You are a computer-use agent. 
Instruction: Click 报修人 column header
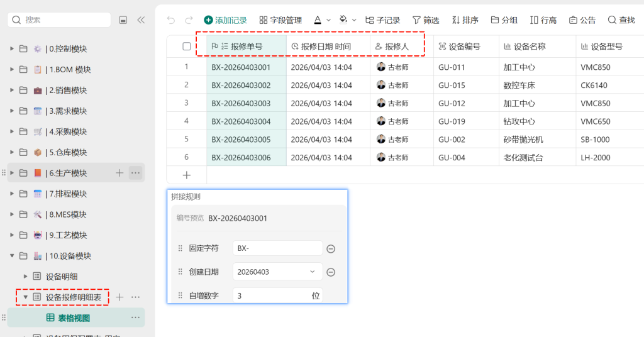pyautogui.click(x=402, y=47)
